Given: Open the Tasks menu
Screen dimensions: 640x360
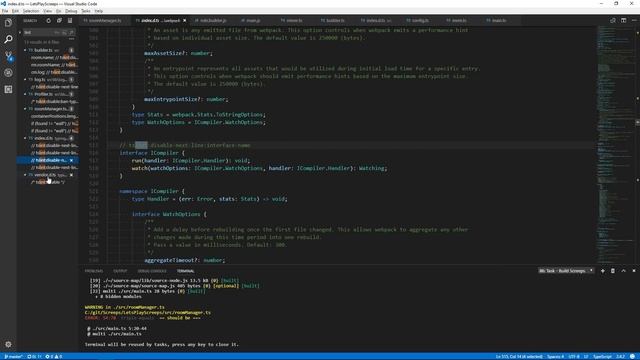Looking at the screenshot, I should pos(86,11).
